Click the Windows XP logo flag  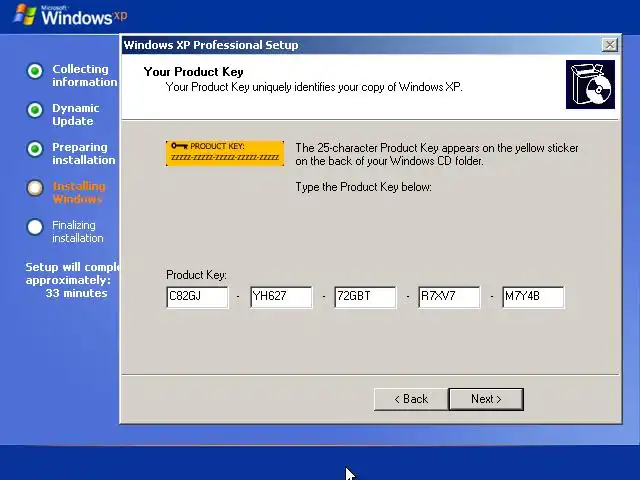pos(24,15)
